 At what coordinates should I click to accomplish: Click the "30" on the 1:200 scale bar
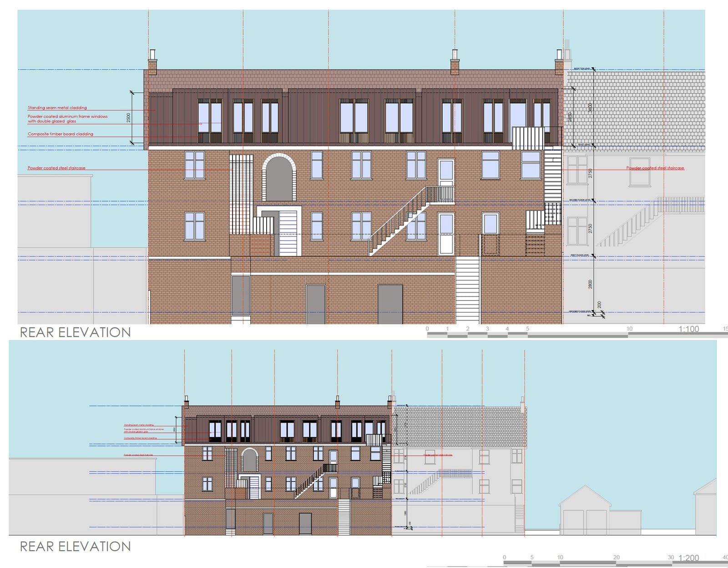coord(671,557)
